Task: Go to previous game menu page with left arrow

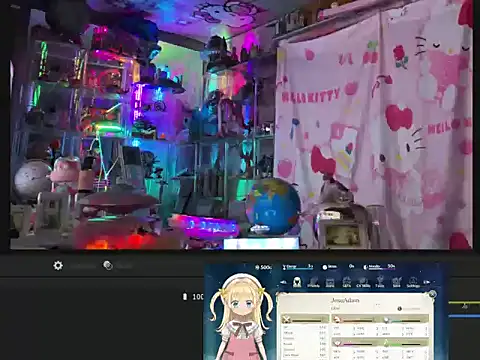Action: point(283,282)
